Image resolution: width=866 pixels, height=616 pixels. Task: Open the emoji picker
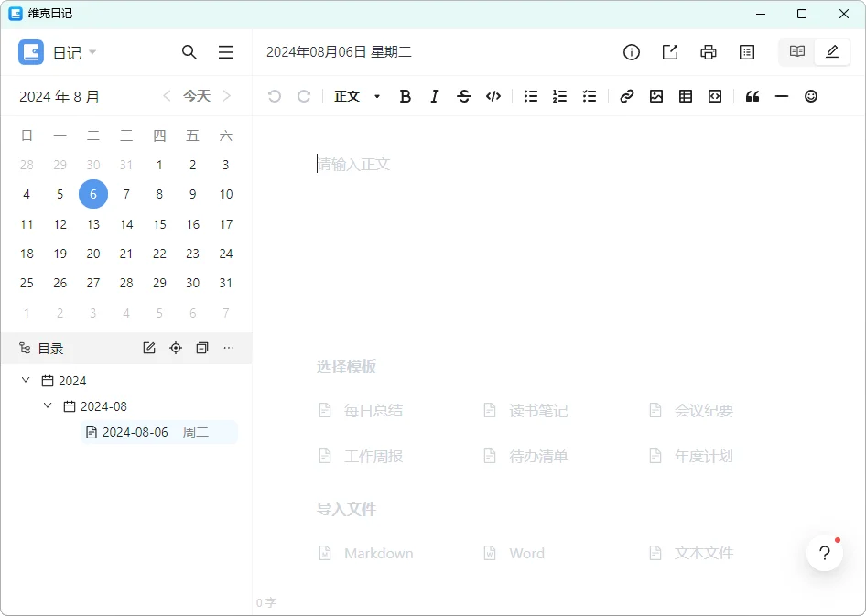click(811, 96)
